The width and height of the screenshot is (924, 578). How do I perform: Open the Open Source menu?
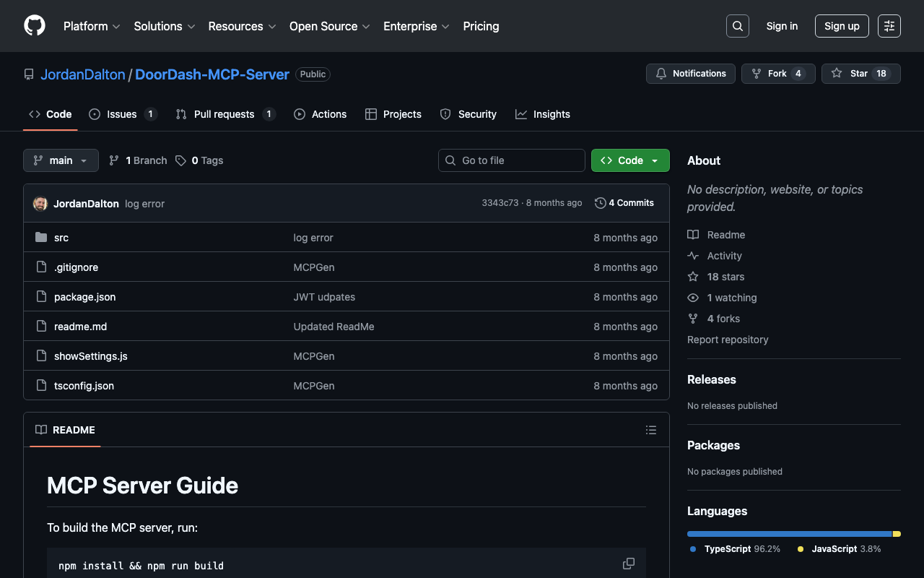(x=329, y=26)
